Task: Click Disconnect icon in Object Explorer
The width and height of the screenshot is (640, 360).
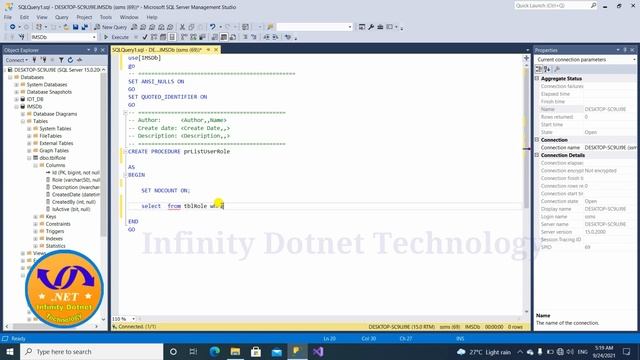Action: (43, 60)
